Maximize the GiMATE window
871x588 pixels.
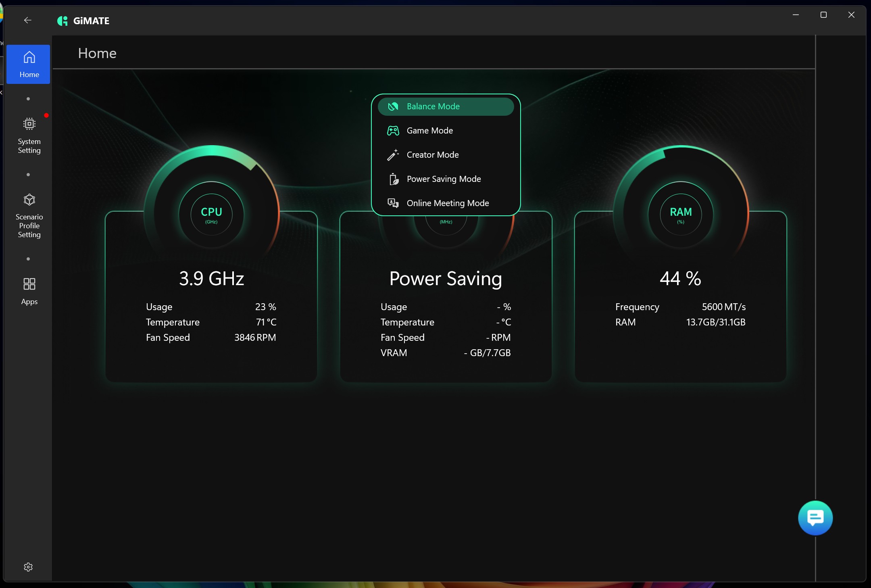[x=823, y=15]
